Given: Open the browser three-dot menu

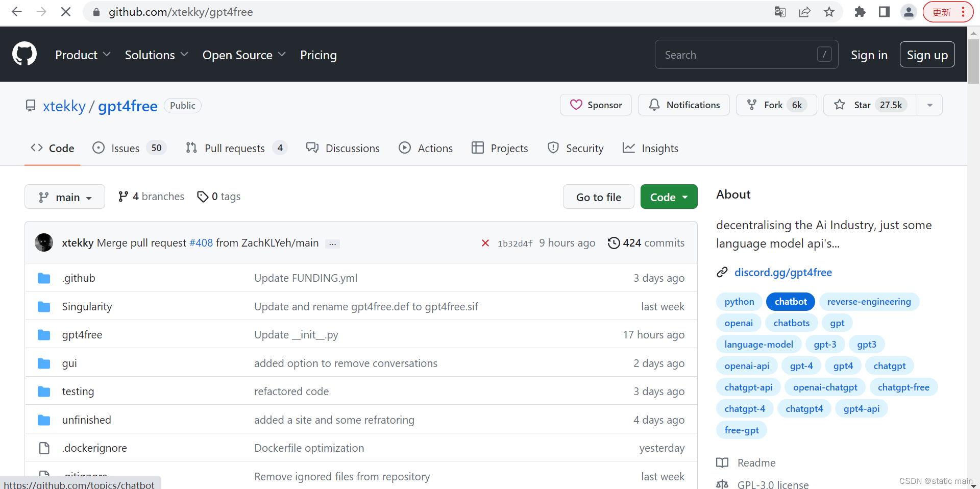Looking at the screenshot, I should 963,12.
